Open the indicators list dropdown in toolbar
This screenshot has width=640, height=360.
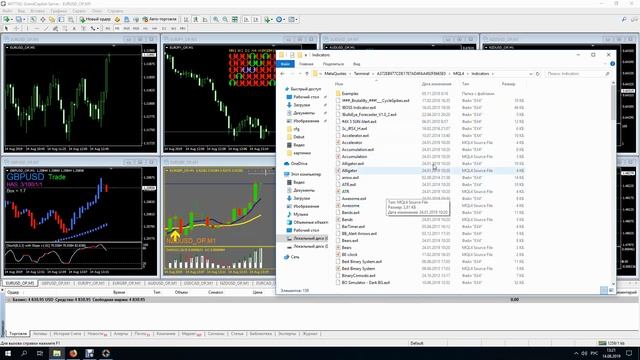click(x=268, y=20)
